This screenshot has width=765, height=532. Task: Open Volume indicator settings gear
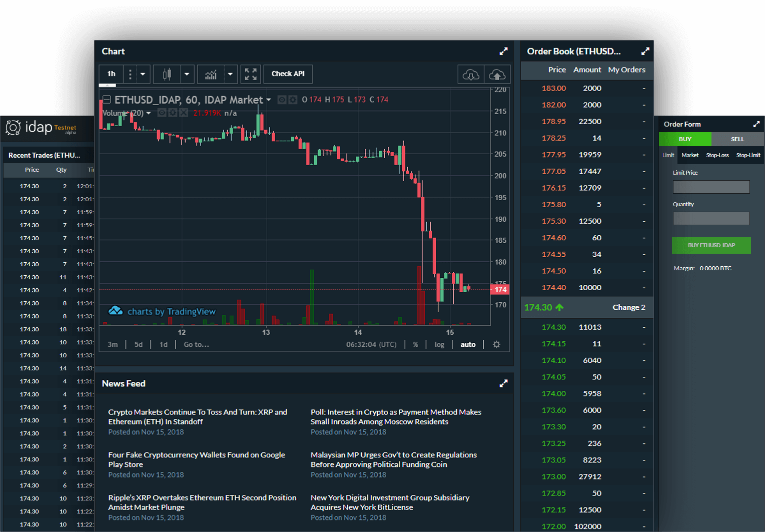[173, 113]
